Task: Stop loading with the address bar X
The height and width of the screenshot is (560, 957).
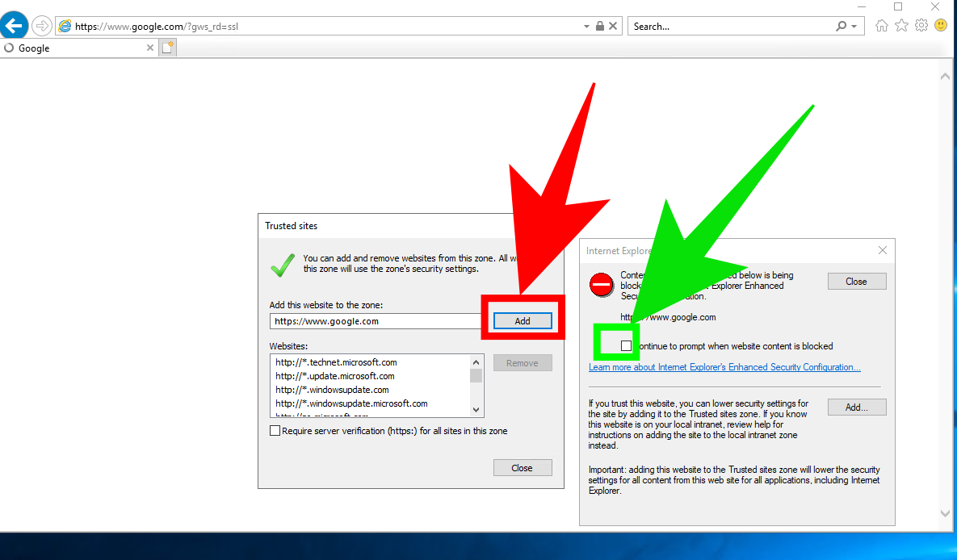Action: (613, 27)
